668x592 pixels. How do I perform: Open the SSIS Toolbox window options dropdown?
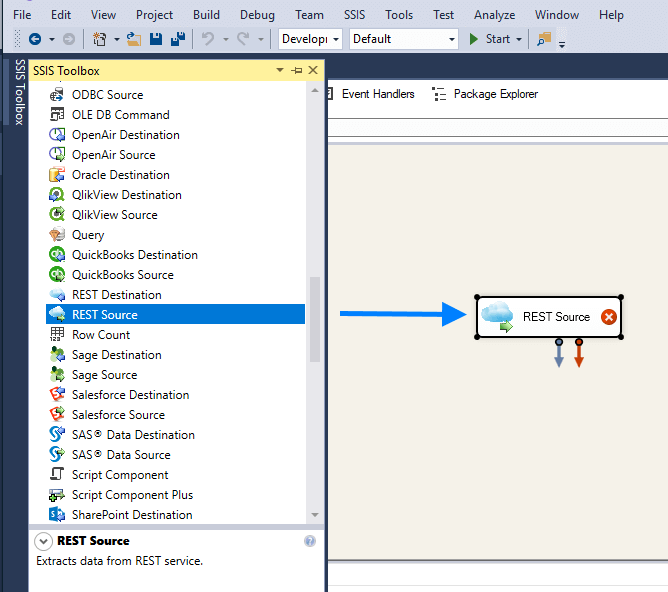pyautogui.click(x=280, y=71)
